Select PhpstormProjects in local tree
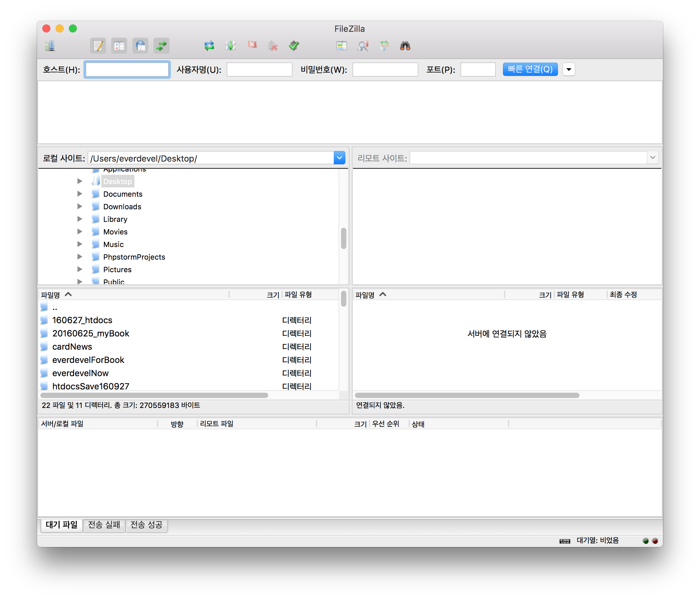This screenshot has height=600, width=700. tap(134, 257)
